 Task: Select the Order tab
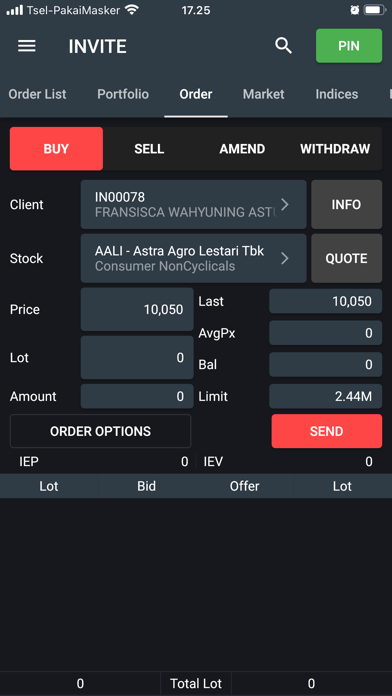coord(196,94)
